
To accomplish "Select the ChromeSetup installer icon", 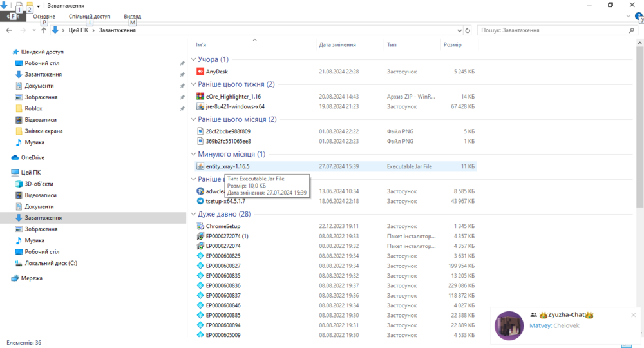I will coord(200,226).
